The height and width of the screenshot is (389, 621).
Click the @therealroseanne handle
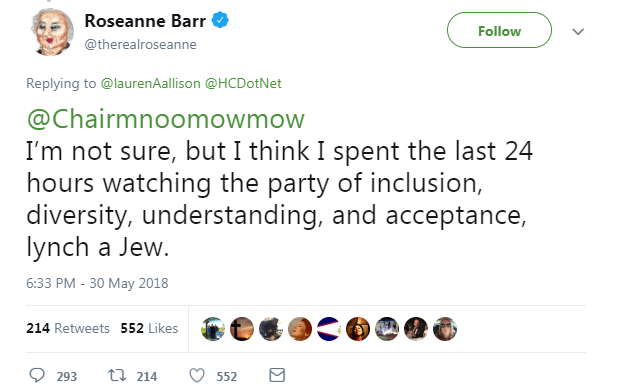(140, 44)
